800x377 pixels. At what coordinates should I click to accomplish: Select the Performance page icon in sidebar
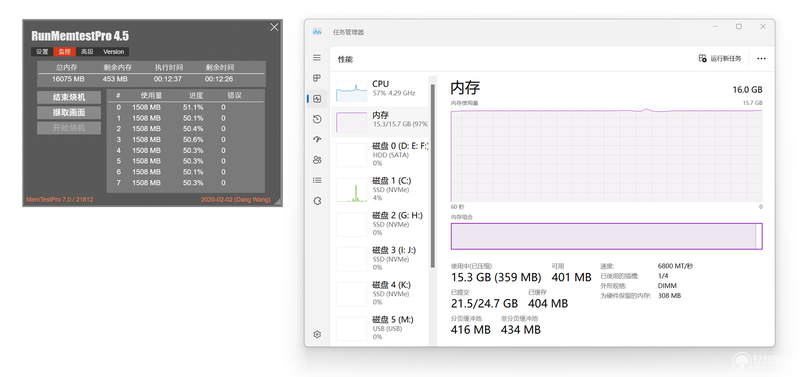click(x=317, y=99)
